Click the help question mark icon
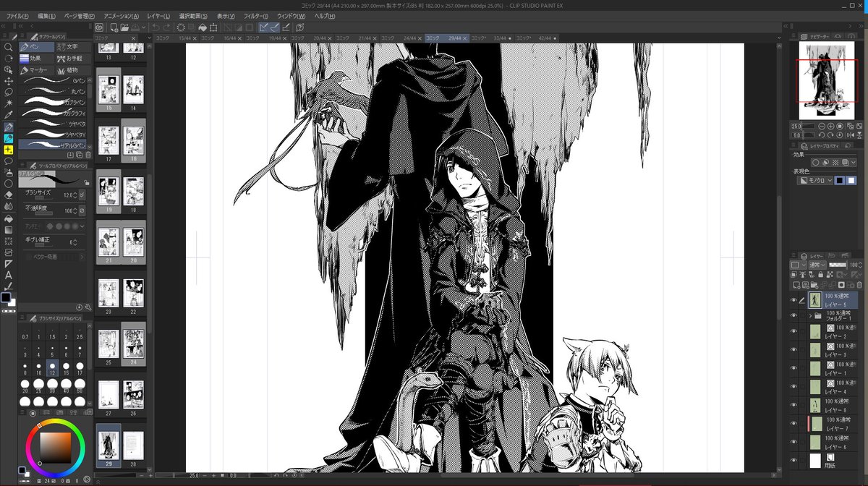This screenshot has width=868, height=486. click(x=299, y=27)
